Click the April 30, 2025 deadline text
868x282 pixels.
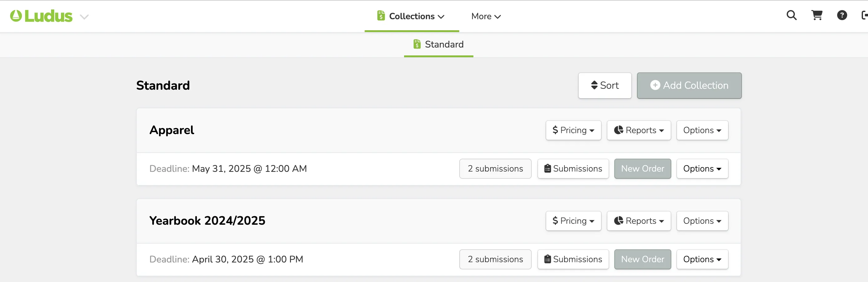tap(247, 259)
